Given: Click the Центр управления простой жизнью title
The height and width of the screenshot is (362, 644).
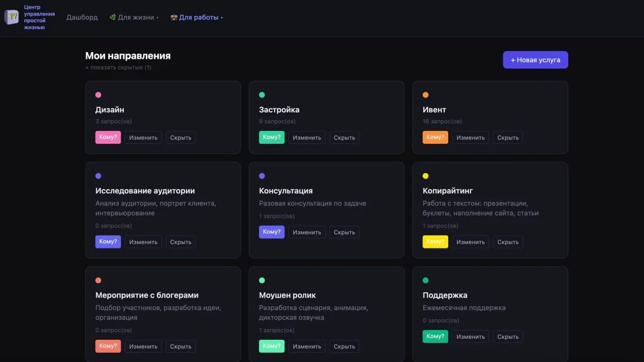Looking at the screenshot, I should 40,18.
